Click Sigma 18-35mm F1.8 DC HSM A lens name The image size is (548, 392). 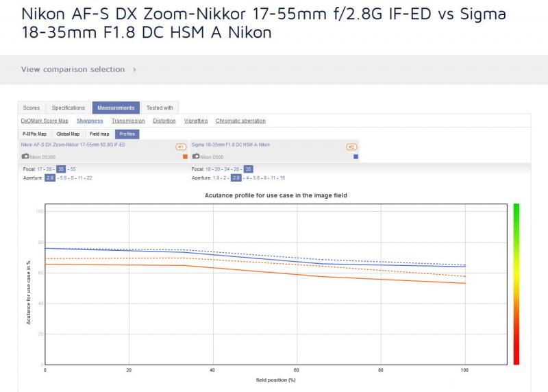231,145
